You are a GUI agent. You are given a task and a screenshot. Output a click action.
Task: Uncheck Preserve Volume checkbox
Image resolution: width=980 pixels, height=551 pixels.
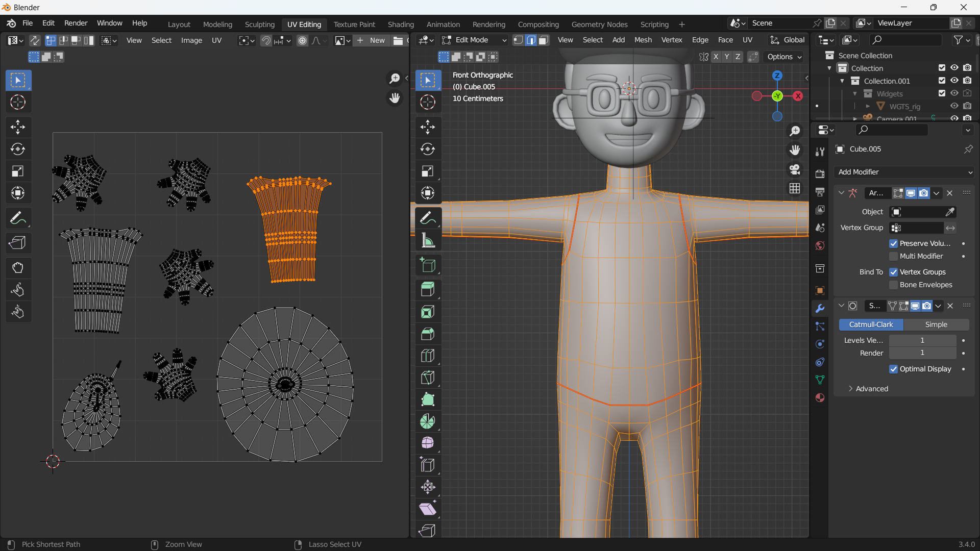(893, 243)
